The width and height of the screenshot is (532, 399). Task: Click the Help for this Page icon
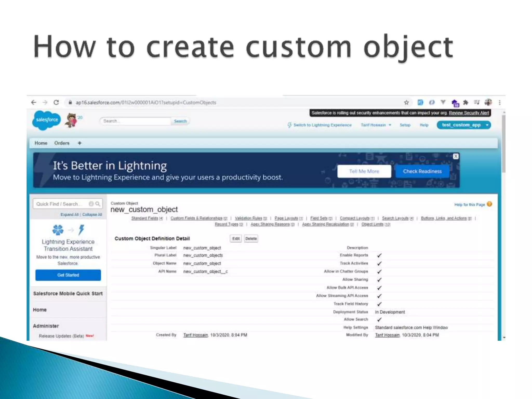tap(489, 204)
